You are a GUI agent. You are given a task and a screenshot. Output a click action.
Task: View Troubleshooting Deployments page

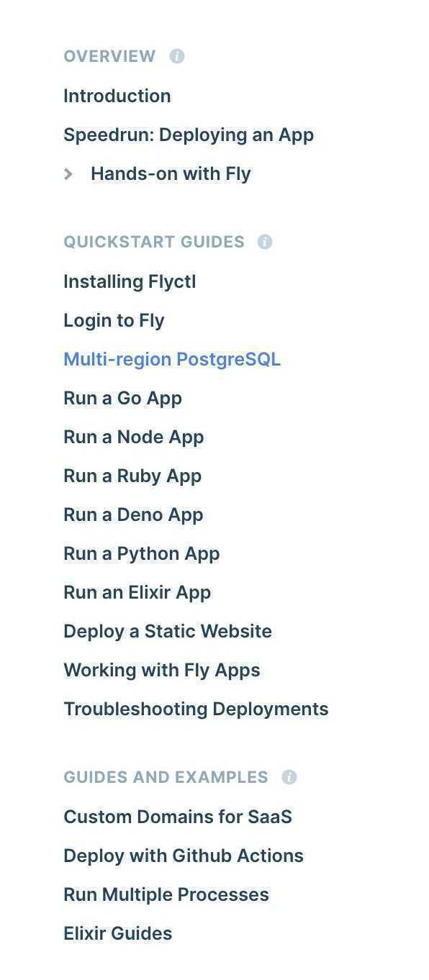(196, 709)
